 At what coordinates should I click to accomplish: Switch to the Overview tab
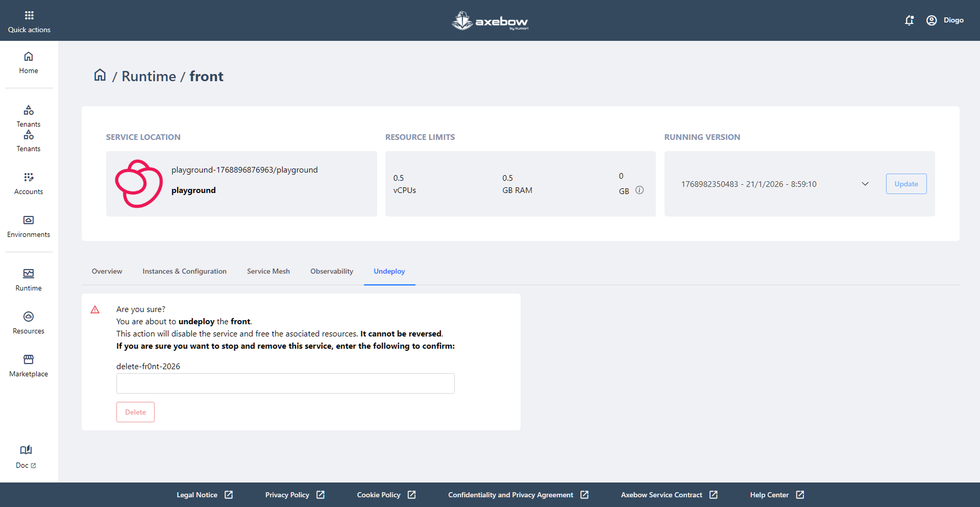(x=107, y=271)
